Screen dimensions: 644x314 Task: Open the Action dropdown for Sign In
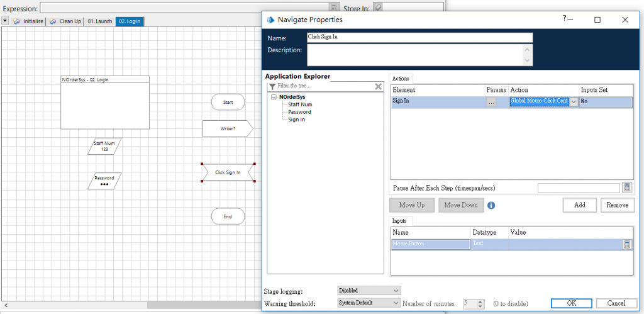(x=574, y=102)
